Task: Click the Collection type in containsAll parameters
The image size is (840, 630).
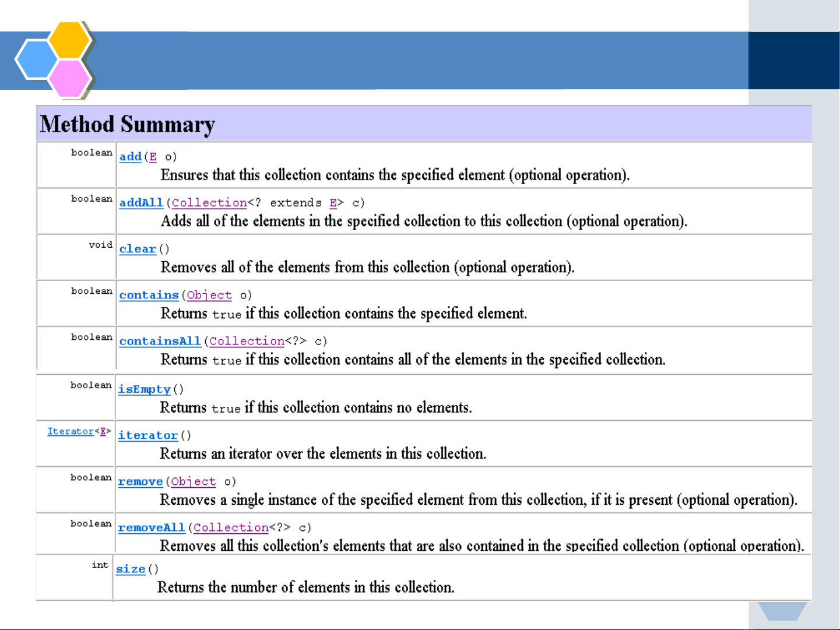Action: click(x=247, y=341)
